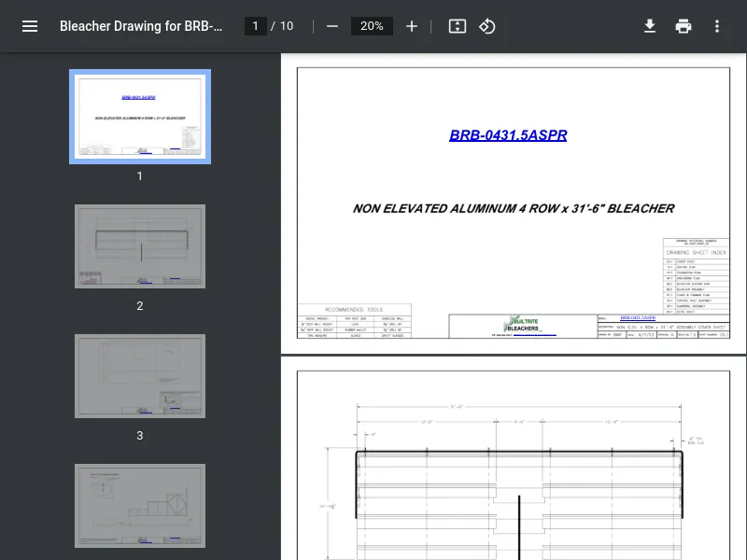Select page 2 thumbnail

click(140, 246)
